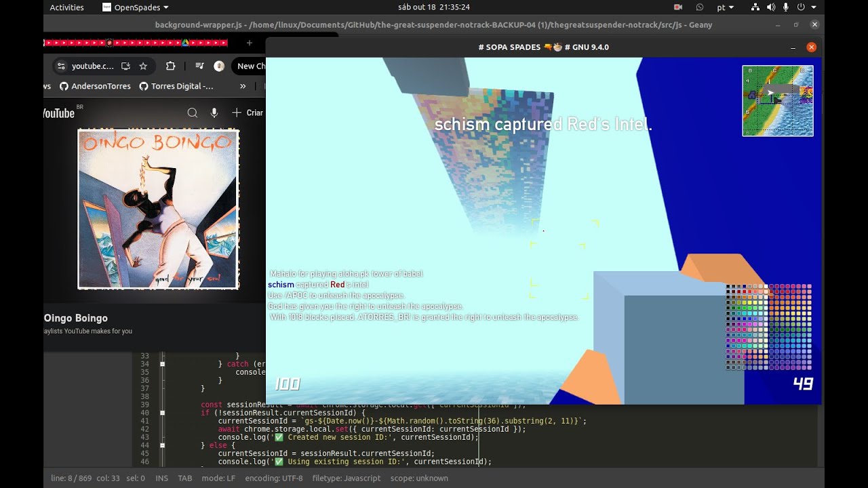Click the bookmark star in address bar

point(143,66)
